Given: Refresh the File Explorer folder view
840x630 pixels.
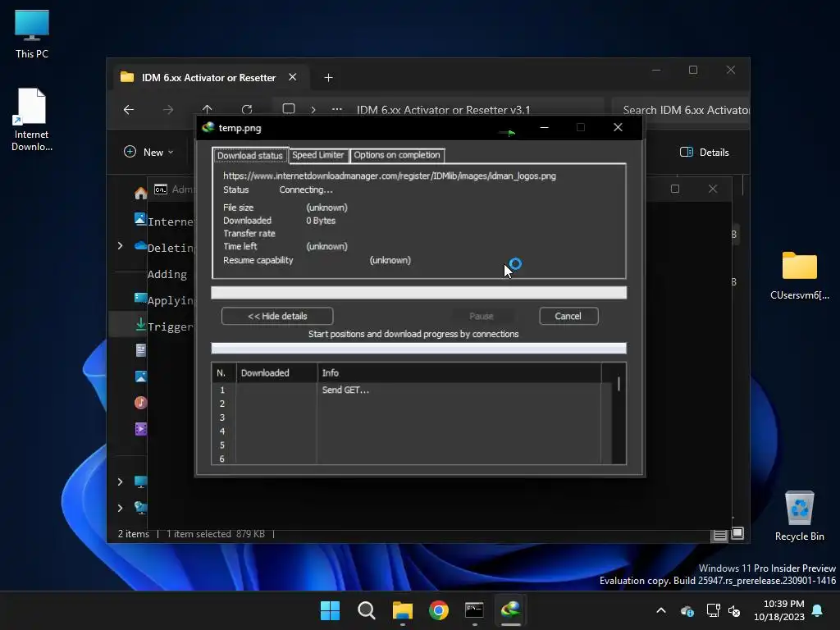Looking at the screenshot, I should [247, 109].
